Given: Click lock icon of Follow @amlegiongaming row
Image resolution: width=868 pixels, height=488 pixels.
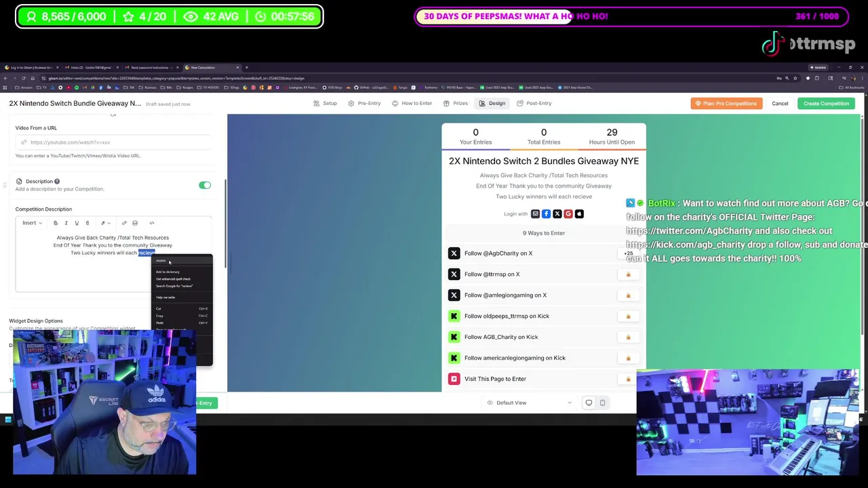Looking at the screenshot, I should (628, 296).
